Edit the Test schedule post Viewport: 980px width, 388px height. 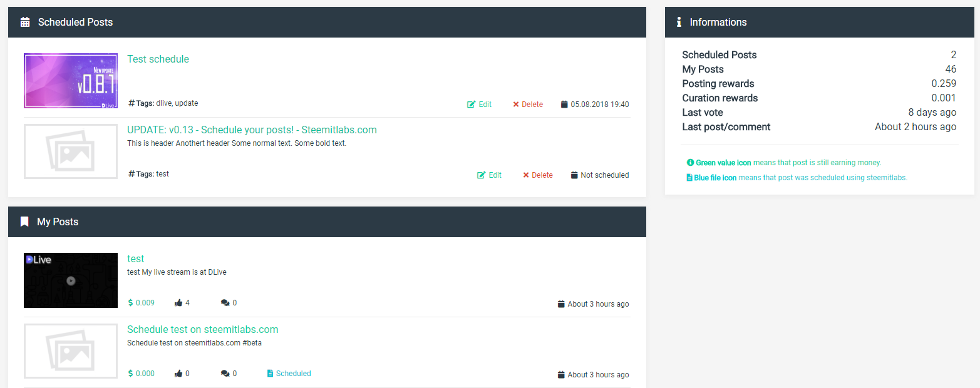click(x=480, y=105)
